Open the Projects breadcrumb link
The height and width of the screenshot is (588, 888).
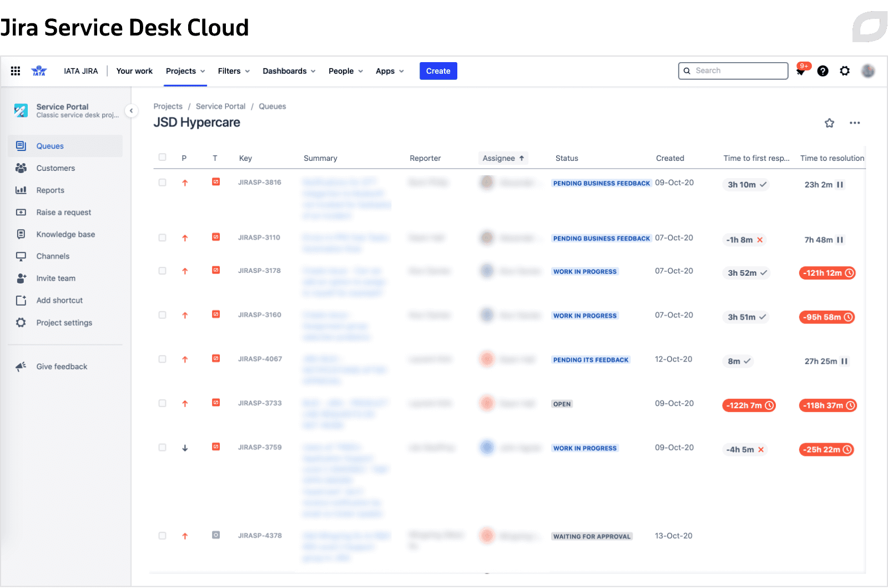click(168, 107)
